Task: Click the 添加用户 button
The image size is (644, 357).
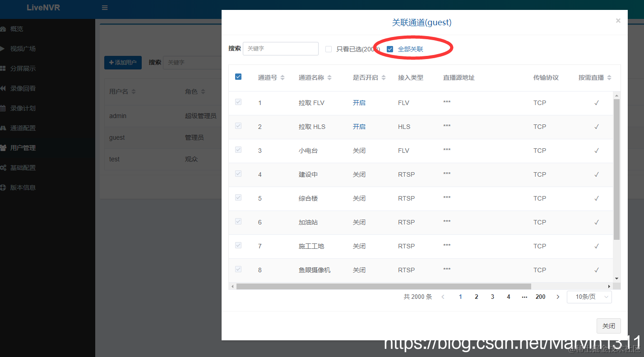Action: [x=123, y=62]
